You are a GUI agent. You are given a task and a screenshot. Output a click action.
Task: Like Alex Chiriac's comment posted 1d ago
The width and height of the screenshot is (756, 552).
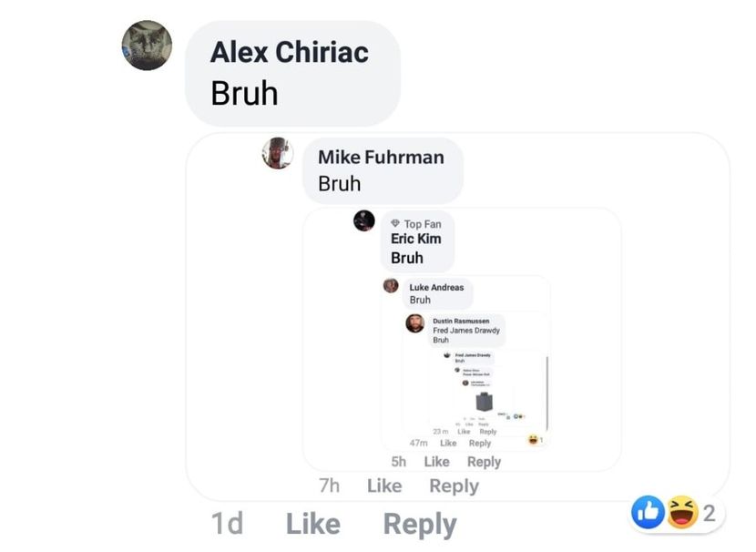click(x=313, y=524)
